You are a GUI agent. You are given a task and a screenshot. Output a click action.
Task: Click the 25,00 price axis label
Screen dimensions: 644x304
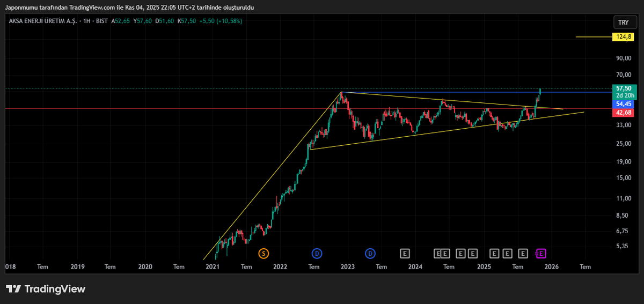pos(623,143)
